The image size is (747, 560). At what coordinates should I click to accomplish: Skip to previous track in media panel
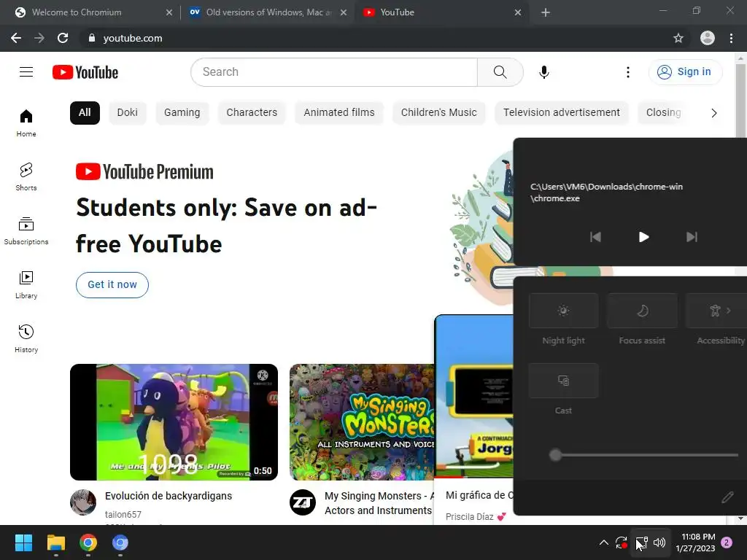pos(595,237)
